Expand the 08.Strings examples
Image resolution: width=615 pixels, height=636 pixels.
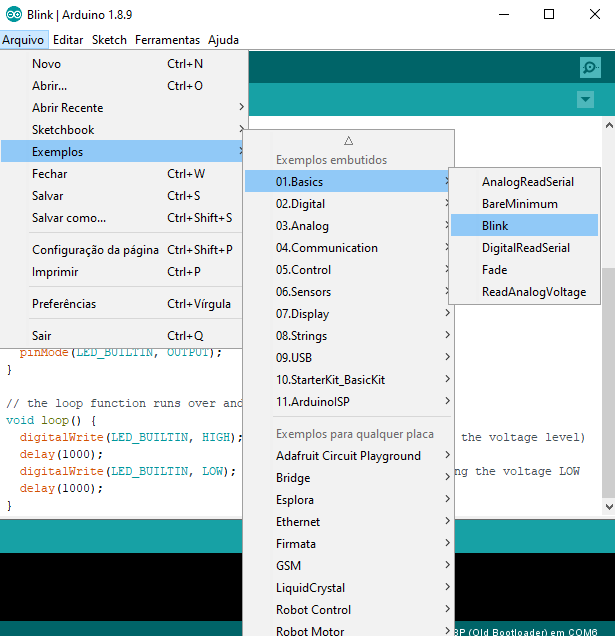pyautogui.click(x=348, y=335)
